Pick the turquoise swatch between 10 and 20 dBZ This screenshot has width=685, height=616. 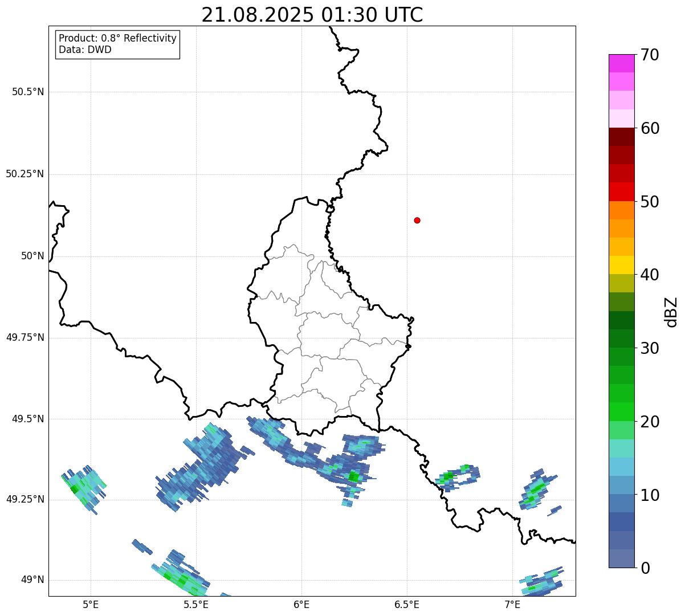pyautogui.click(x=622, y=448)
